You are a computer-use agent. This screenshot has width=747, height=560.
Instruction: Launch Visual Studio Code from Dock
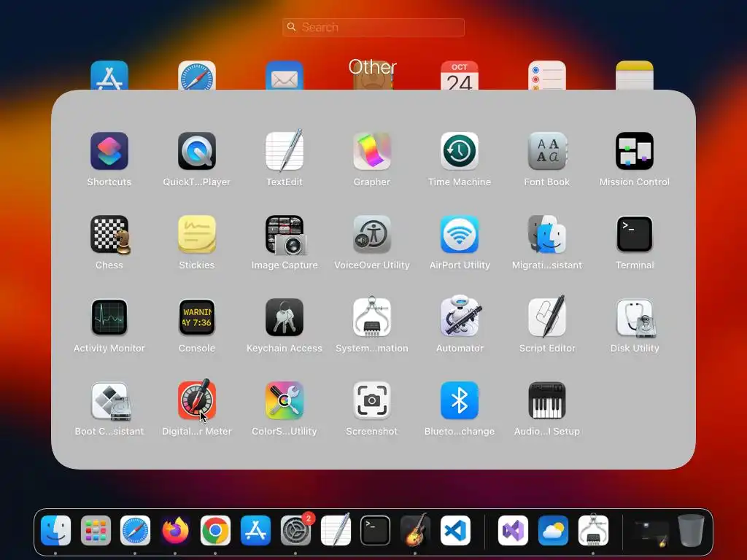(x=455, y=531)
